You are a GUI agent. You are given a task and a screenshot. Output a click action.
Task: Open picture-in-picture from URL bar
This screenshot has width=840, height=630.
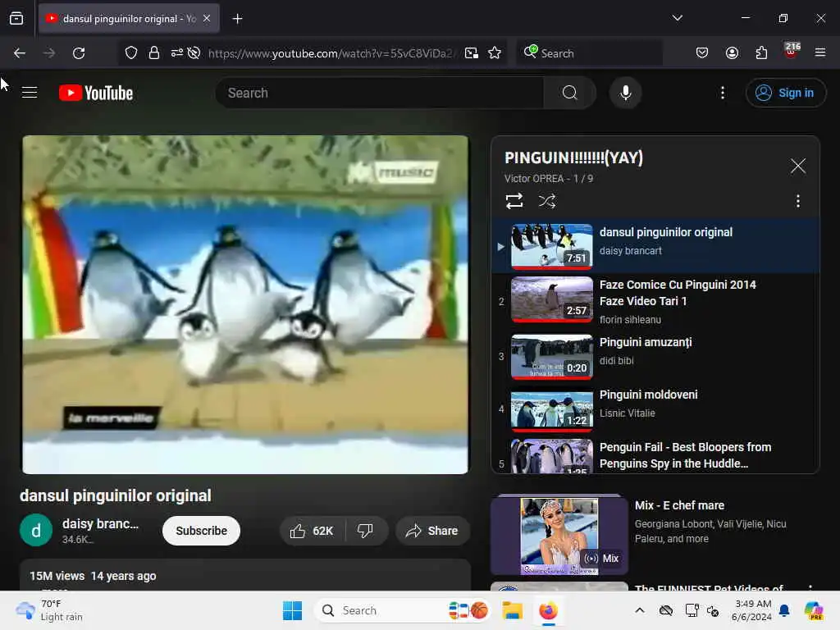point(472,52)
